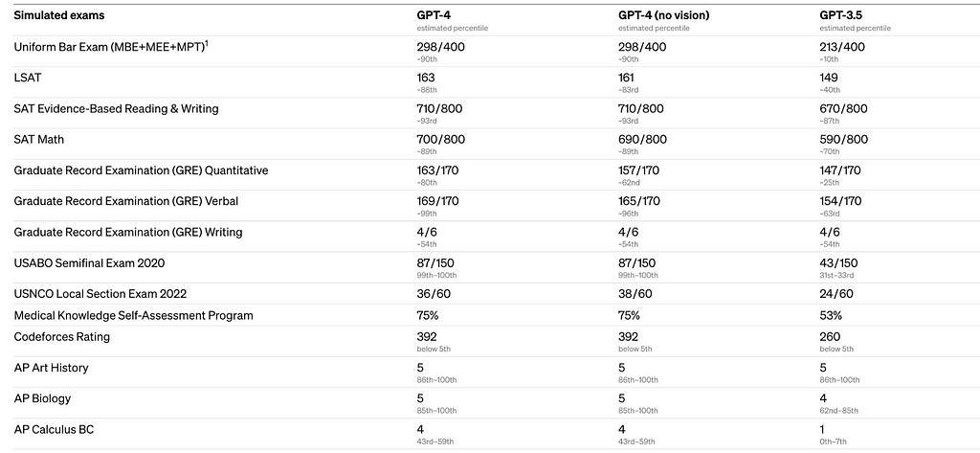Screen dimensions: 980x453
Task: Open footnote 1 beside Uniform Bar Exam
Action: tap(205, 42)
